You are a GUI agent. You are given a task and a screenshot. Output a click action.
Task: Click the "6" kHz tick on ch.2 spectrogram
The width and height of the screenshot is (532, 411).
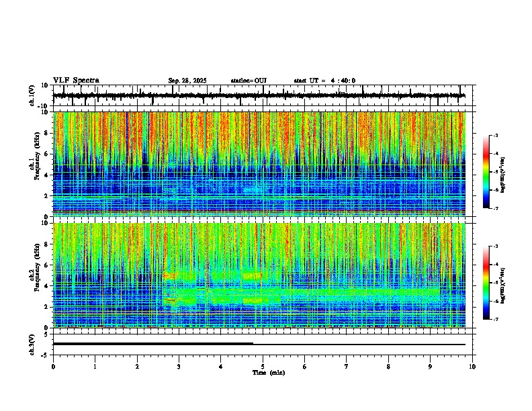47,265
